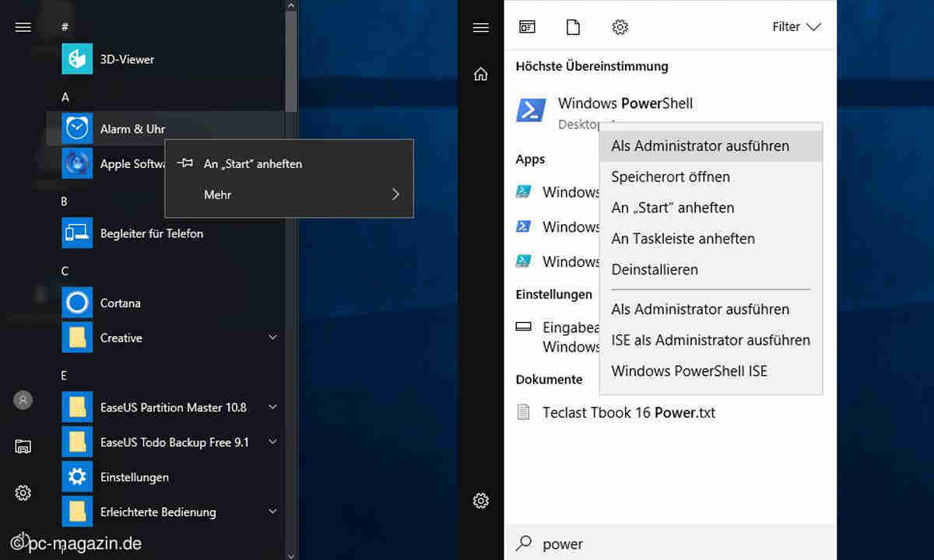Expand the Creative folder chevron

272,338
